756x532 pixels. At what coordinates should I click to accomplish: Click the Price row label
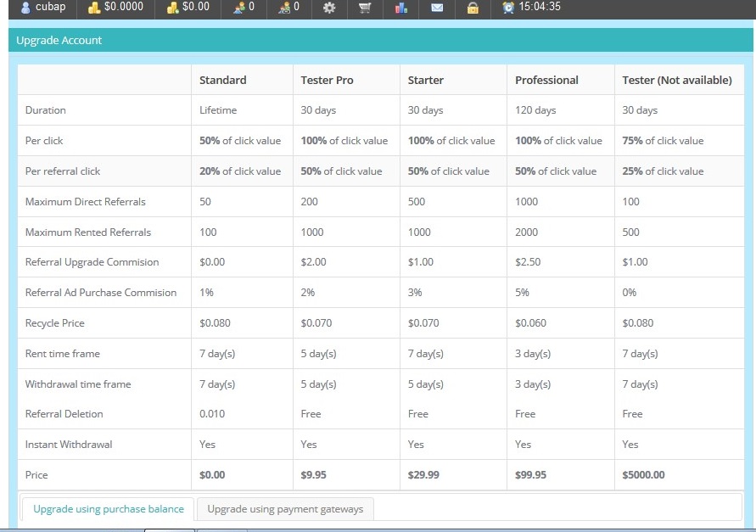coord(36,474)
